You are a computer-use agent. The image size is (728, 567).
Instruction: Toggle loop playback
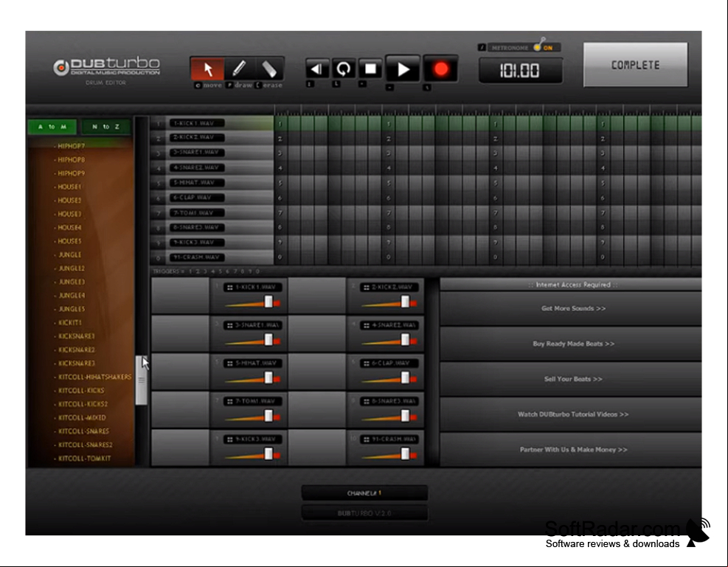coord(344,69)
